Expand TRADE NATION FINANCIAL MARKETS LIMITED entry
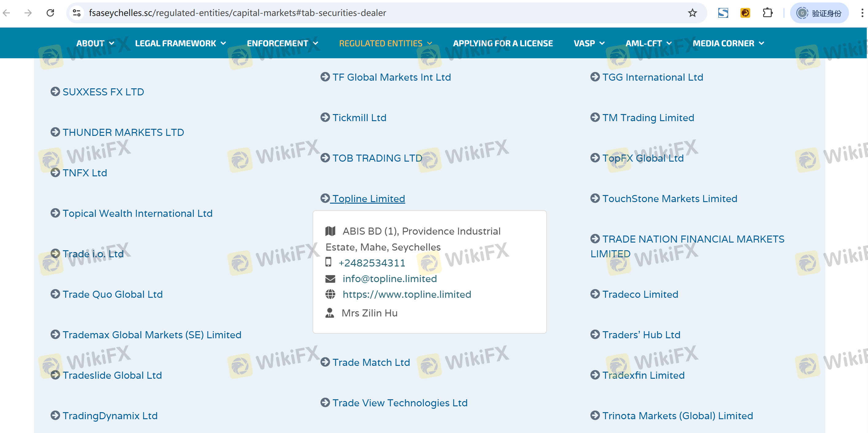The height and width of the screenshot is (433, 868). [693, 239]
